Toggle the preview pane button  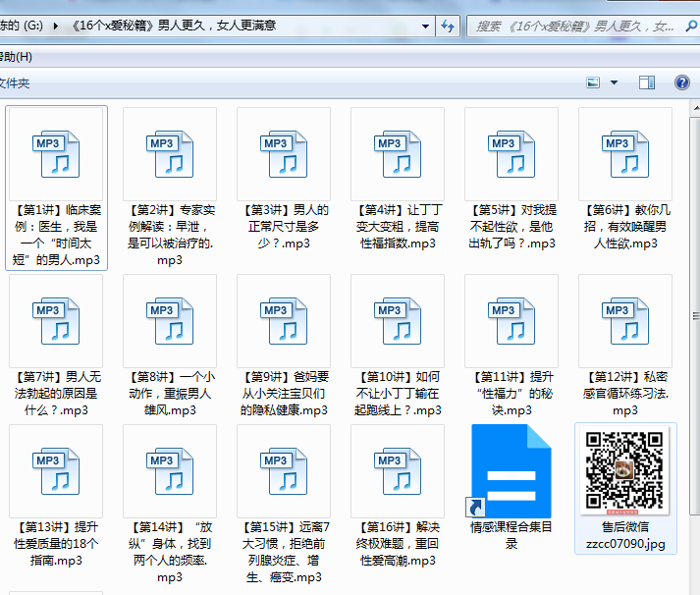point(647,82)
